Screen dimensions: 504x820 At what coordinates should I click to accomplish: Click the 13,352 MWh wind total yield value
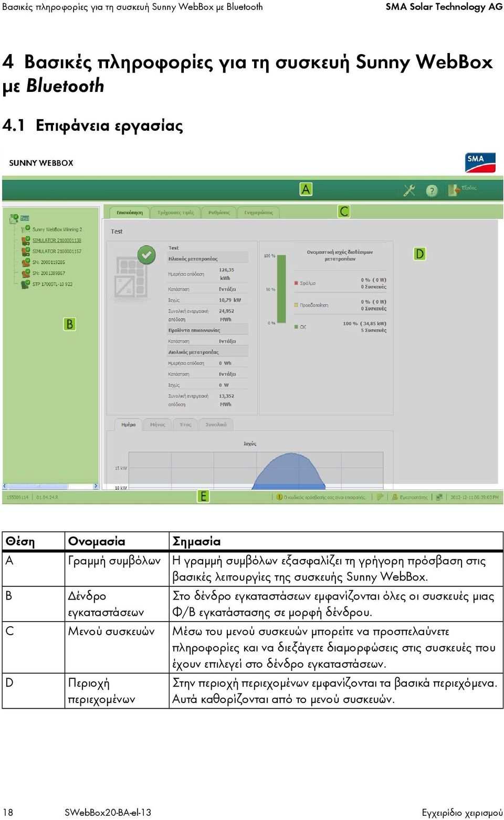point(227,400)
